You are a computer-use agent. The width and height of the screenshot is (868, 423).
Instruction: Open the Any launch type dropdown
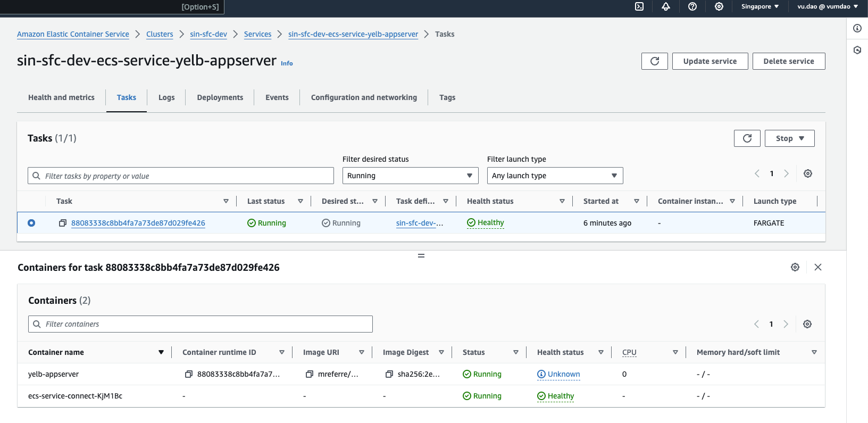(x=555, y=176)
